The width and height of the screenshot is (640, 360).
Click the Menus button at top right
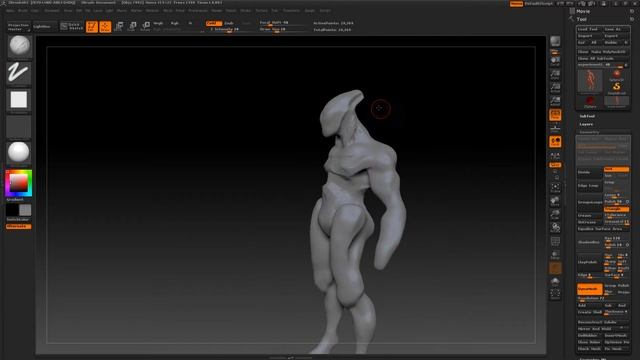tap(516, 4)
